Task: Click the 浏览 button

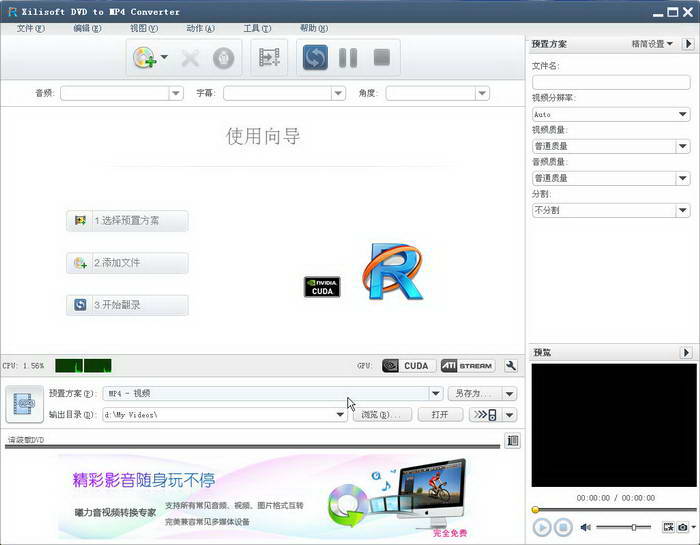Action: 383,415
